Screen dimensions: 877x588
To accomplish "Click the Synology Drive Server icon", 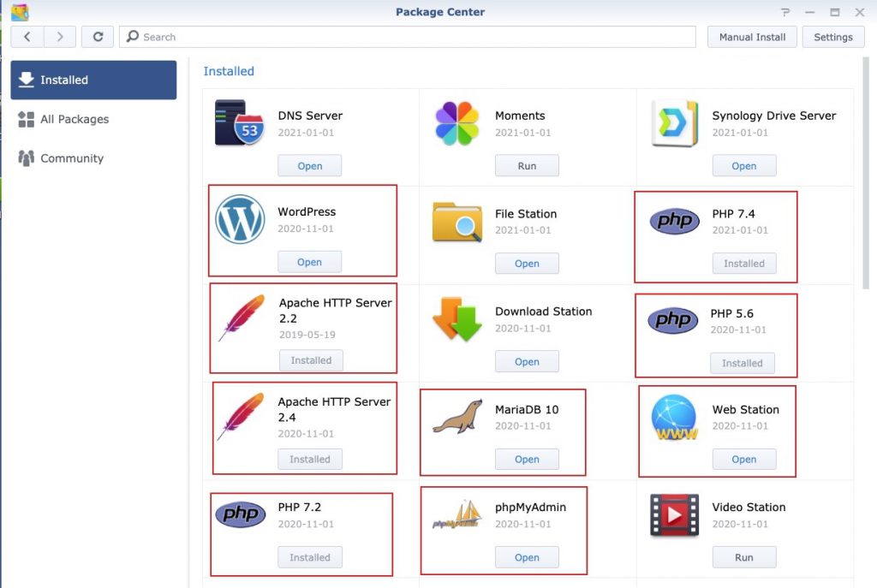I will 675,123.
